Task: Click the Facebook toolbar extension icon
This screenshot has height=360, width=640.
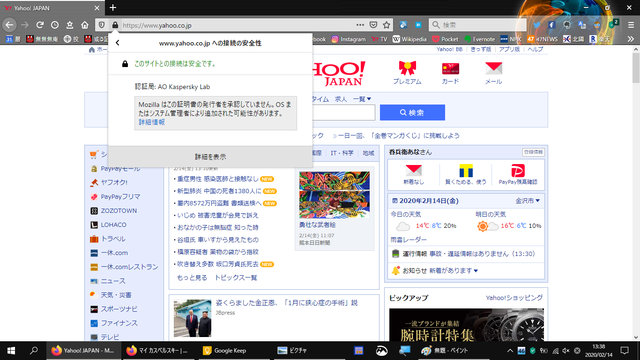Action: click(552, 25)
